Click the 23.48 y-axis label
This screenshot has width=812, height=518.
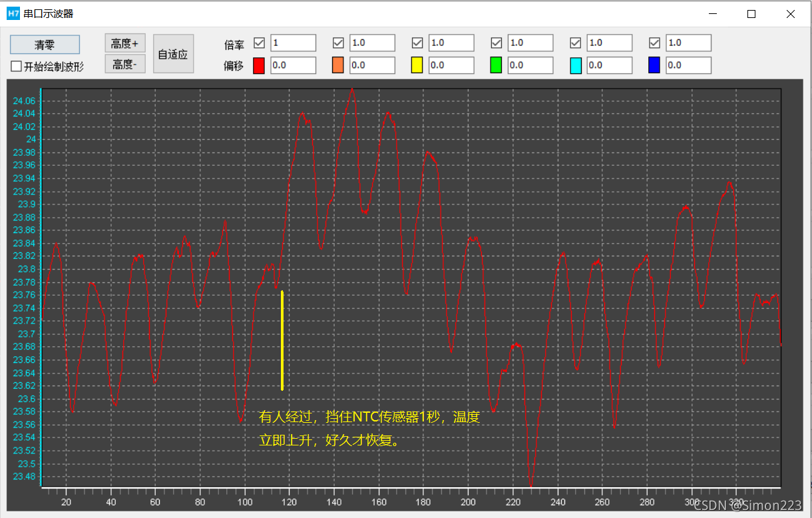[25, 477]
